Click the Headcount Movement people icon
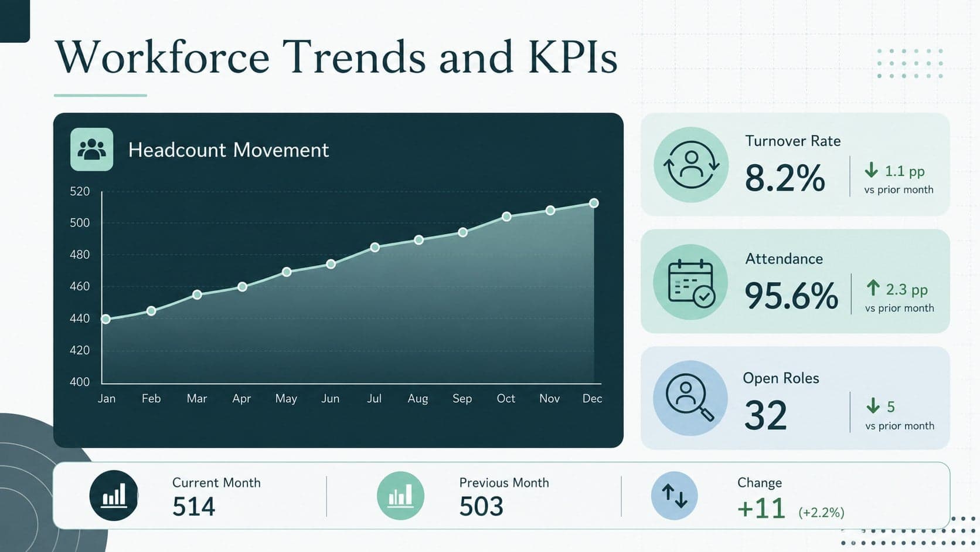The height and width of the screenshot is (552, 980). pos(91,150)
